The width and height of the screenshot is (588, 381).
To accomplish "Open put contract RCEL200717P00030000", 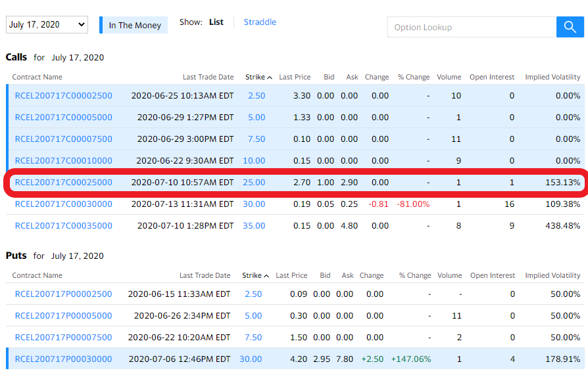I will tap(64, 359).
